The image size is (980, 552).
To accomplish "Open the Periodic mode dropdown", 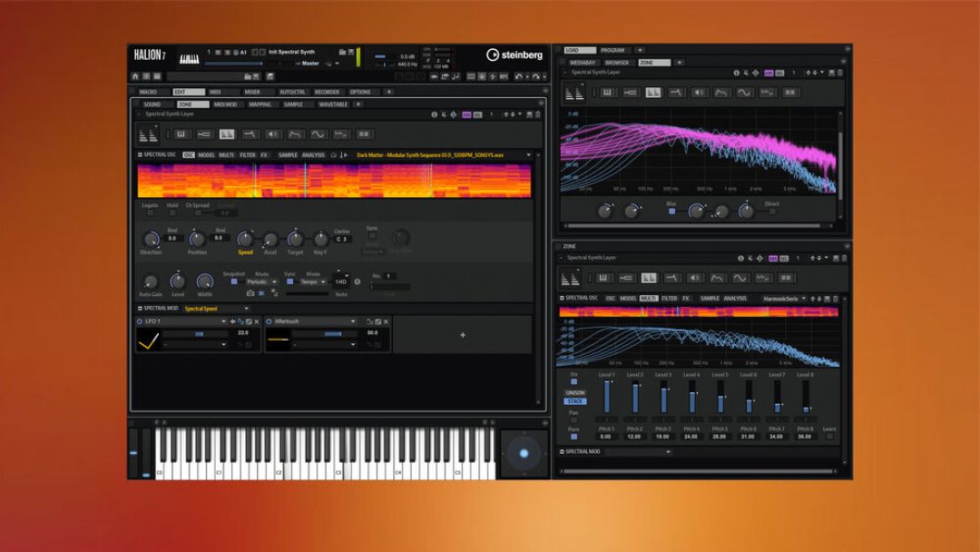I will tap(260, 282).
